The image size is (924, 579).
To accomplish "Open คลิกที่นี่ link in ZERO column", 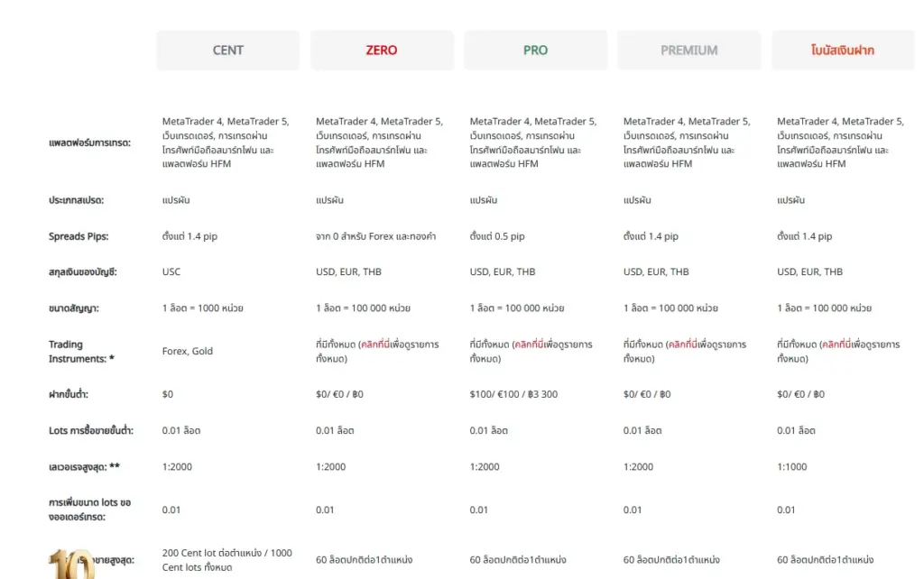I will [379, 345].
